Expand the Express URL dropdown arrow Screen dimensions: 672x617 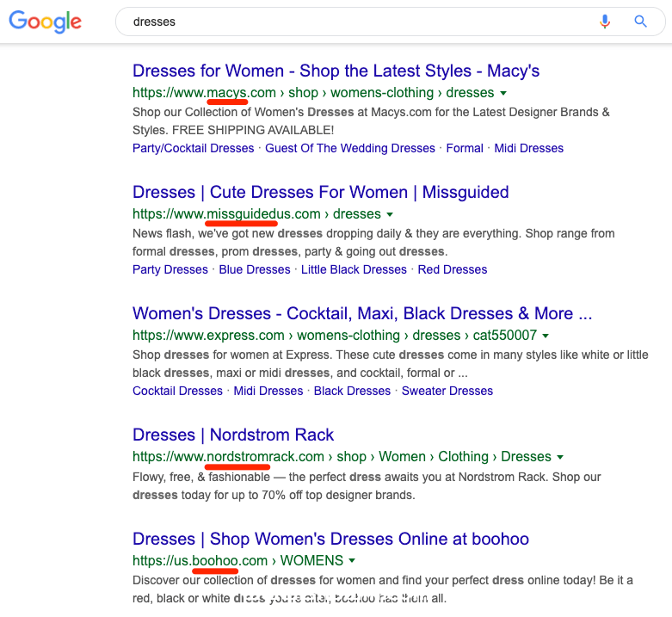coord(546,336)
